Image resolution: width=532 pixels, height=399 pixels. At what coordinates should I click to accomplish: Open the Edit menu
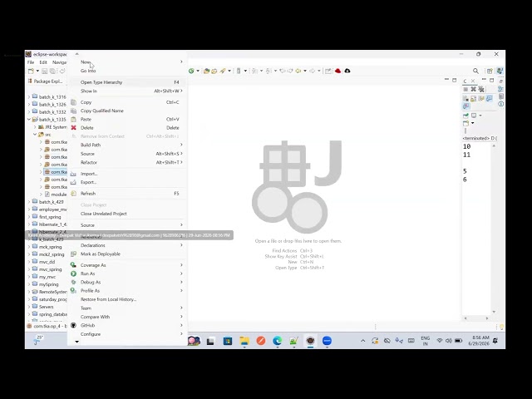[43, 62]
